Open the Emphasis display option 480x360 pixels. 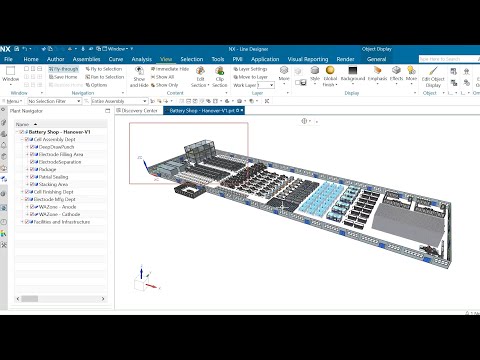coord(377,75)
